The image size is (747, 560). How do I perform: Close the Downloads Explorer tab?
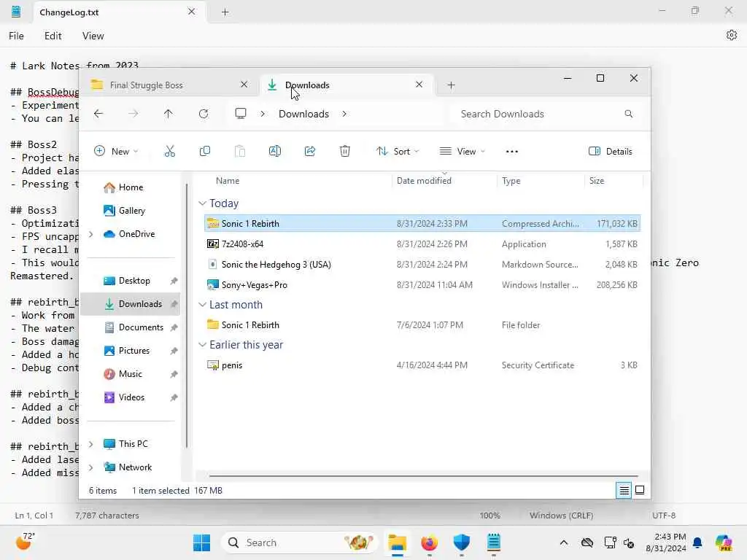[x=419, y=85]
